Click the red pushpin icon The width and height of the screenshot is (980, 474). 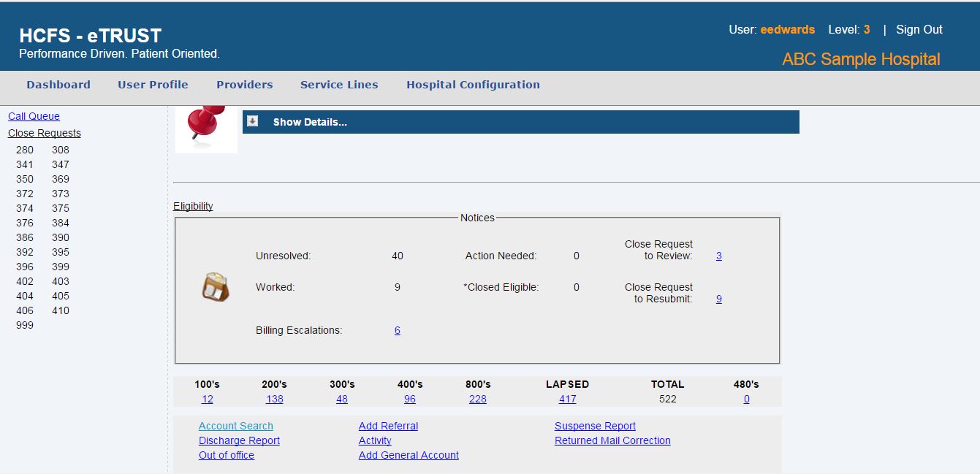pos(206,124)
